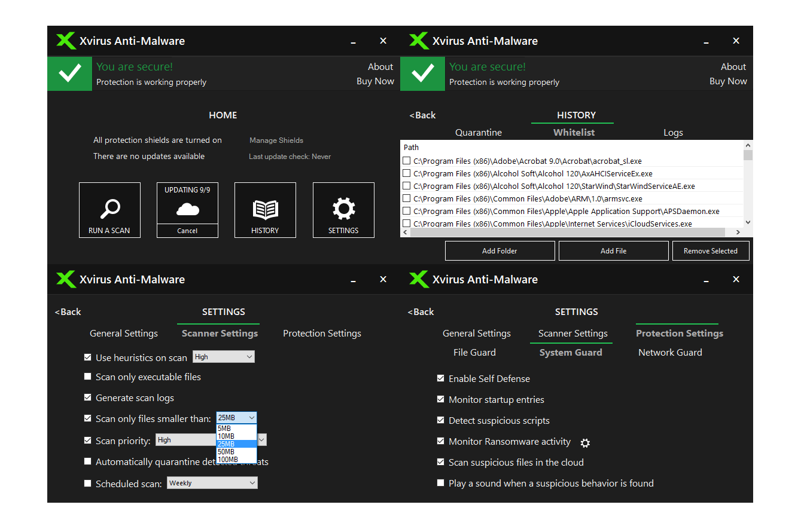Switch to the Network Guard sub-tab
This screenshot has width=801, height=532.
(670, 353)
